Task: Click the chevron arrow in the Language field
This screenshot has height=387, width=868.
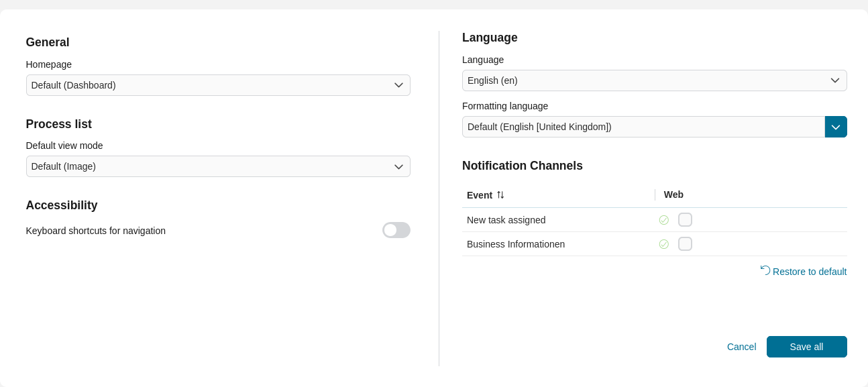Action: click(x=835, y=80)
